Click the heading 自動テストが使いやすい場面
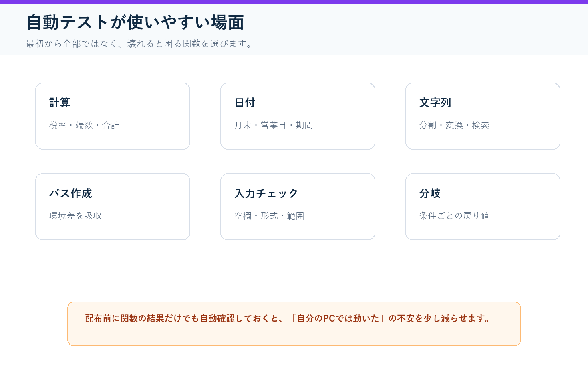The image size is (588, 377). pos(135,22)
